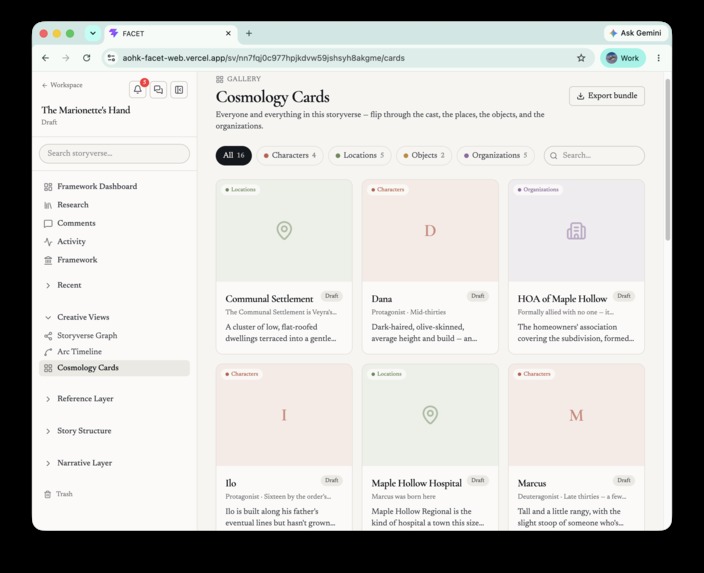This screenshot has height=573, width=704.
Task: Collapse the sidebar panel icon
Action: tap(179, 89)
